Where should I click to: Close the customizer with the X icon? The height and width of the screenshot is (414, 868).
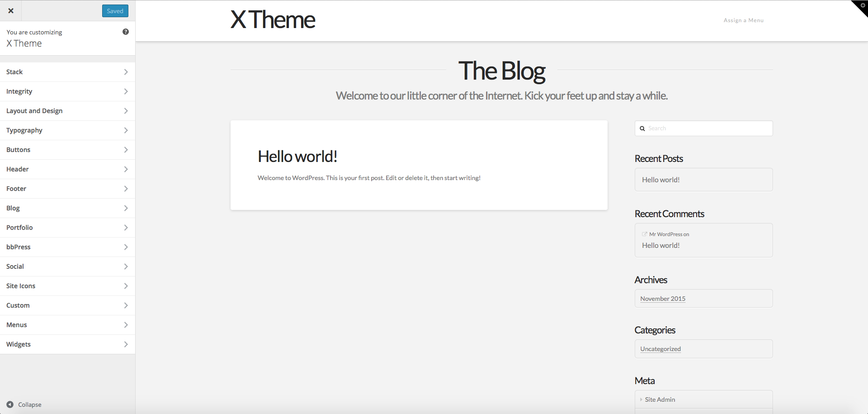click(x=11, y=11)
